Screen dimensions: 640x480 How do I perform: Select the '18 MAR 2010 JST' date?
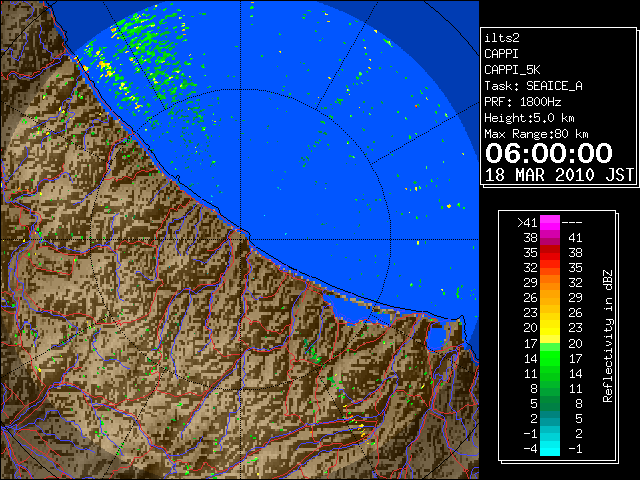(559, 175)
